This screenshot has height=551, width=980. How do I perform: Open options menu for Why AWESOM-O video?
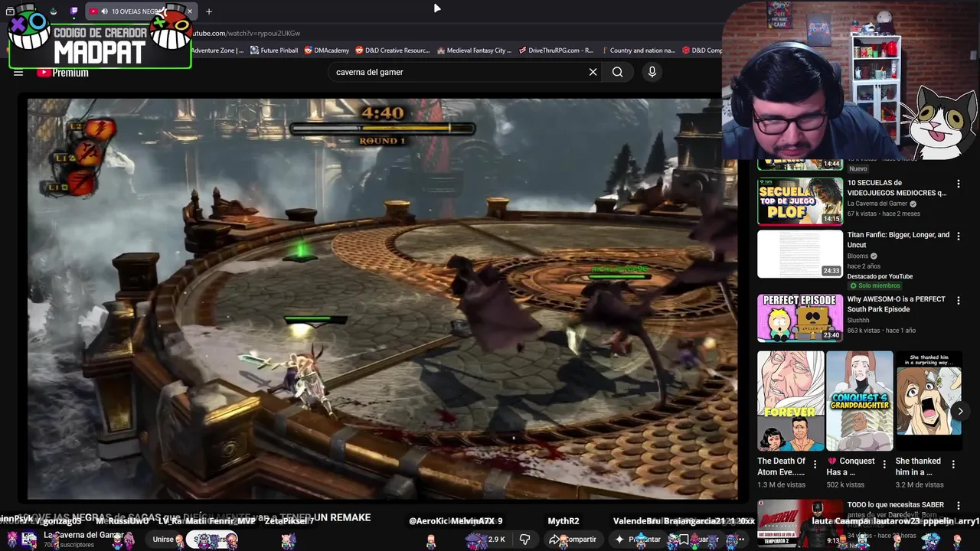pyautogui.click(x=958, y=301)
